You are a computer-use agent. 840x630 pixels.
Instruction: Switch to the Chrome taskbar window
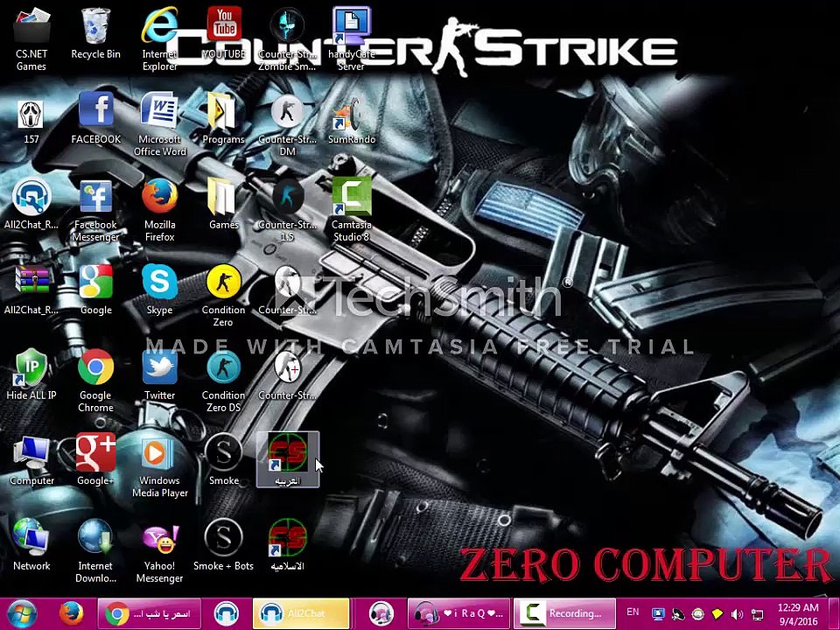[x=150, y=613]
